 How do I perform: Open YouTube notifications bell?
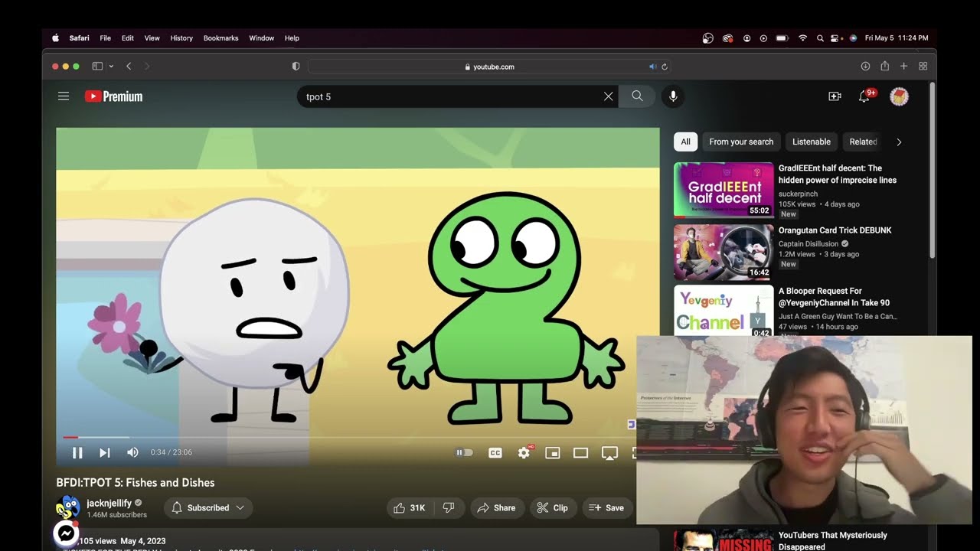tap(864, 96)
